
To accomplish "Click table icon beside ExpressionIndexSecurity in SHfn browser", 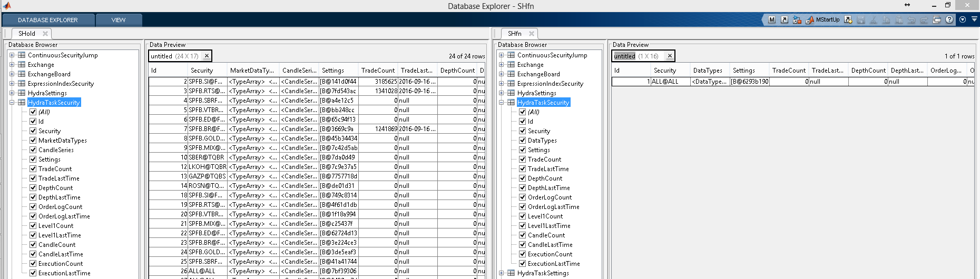I will pyautogui.click(x=511, y=83).
